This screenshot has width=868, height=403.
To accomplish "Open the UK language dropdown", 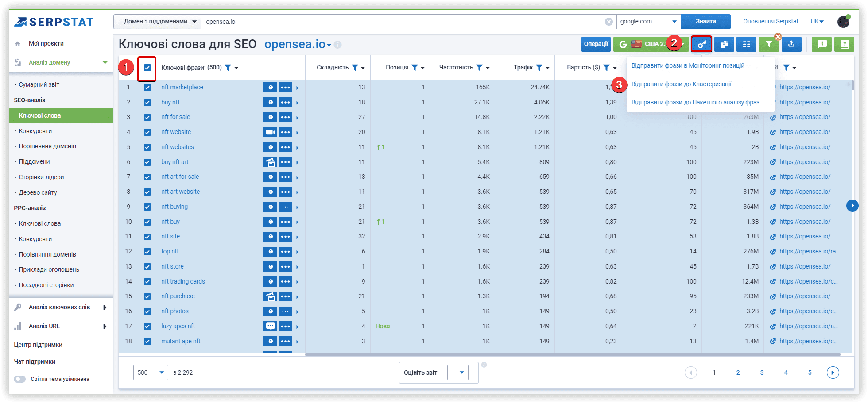I will [x=817, y=21].
